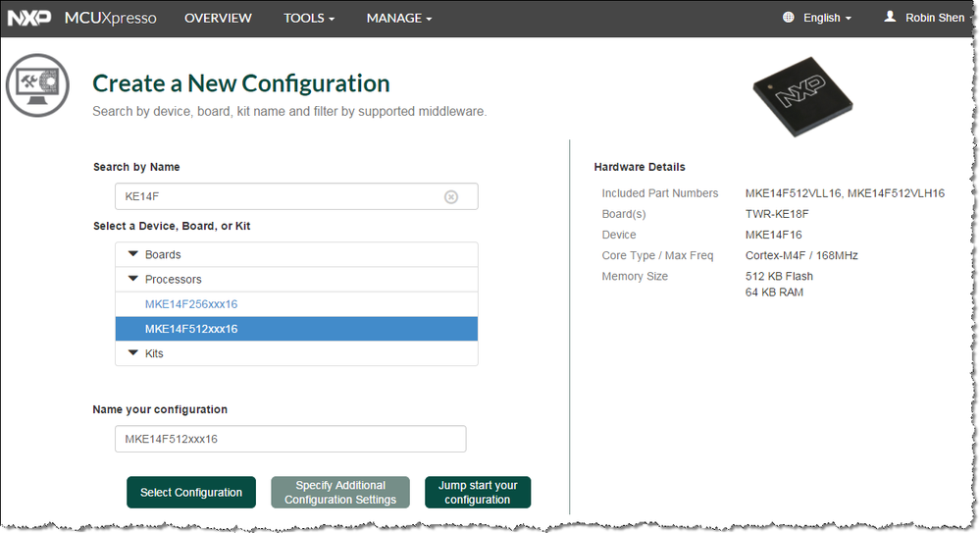This screenshot has height=533, width=980.
Task: Click the NXP chip image
Action: [802, 96]
